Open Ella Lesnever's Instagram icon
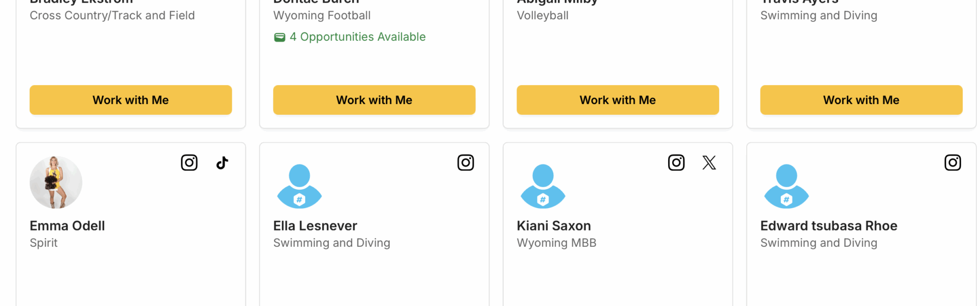The image size is (980, 306). [x=465, y=163]
